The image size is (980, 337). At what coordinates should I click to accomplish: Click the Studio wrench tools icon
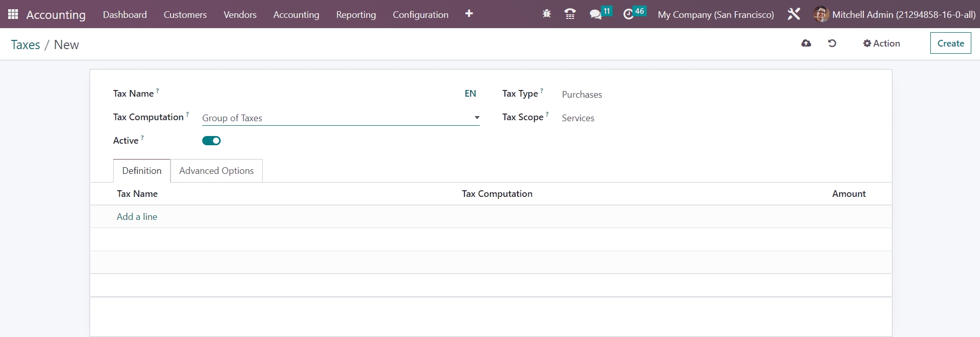(794, 14)
